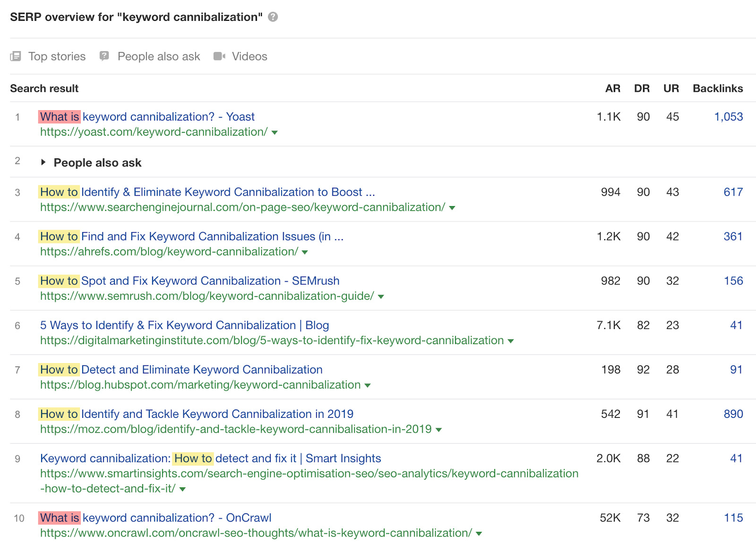The image size is (756, 546).
Task: Open the dropdown for the Moz blog URL
Action: [439, 429]
